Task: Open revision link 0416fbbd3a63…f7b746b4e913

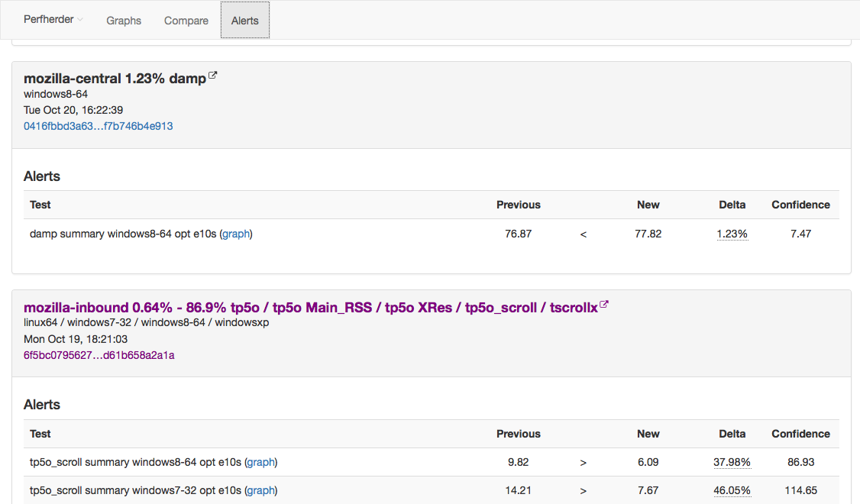Action: pyautogui.click(x=99, y=126)
